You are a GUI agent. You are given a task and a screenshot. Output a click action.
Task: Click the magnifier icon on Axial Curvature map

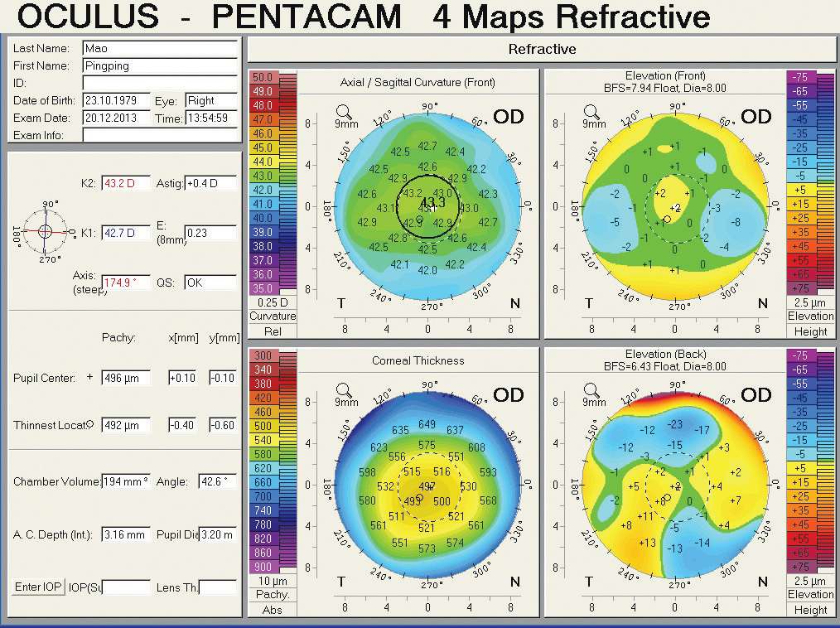tap(342, 111)
